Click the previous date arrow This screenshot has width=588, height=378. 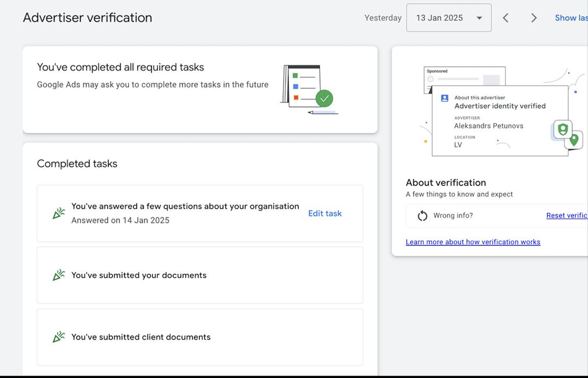point(506,18)
